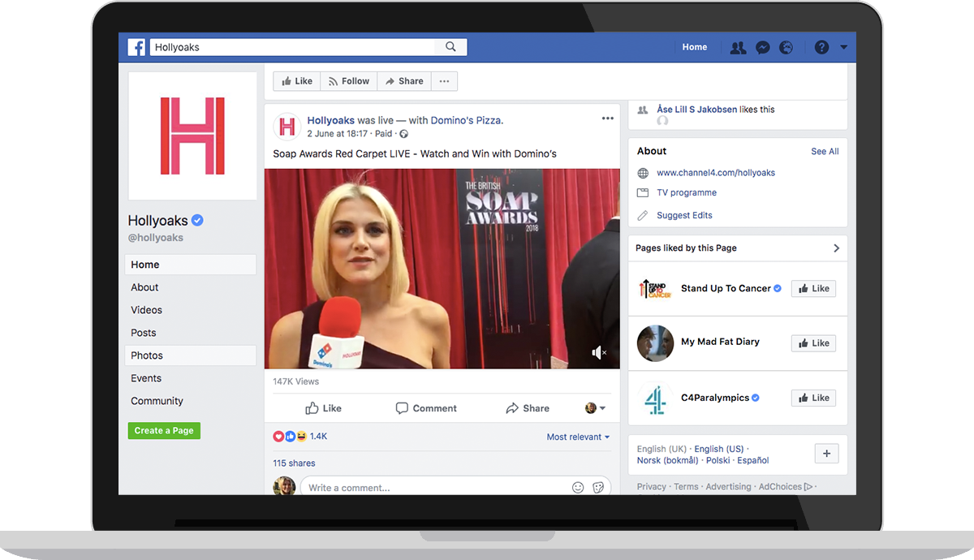The image size is (974, 560).
Task: Open the Photos tab in the sidebar
Action: pyautogui.click(x=147, y=355)
